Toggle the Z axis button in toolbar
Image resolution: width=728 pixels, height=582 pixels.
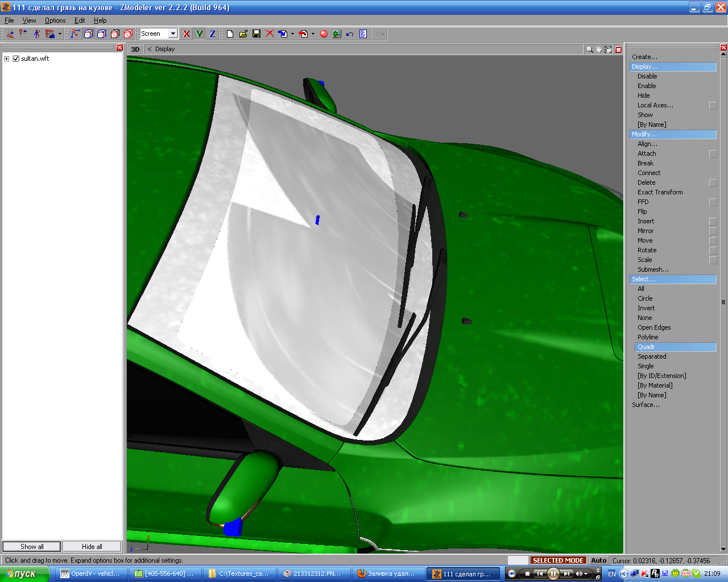212,34
